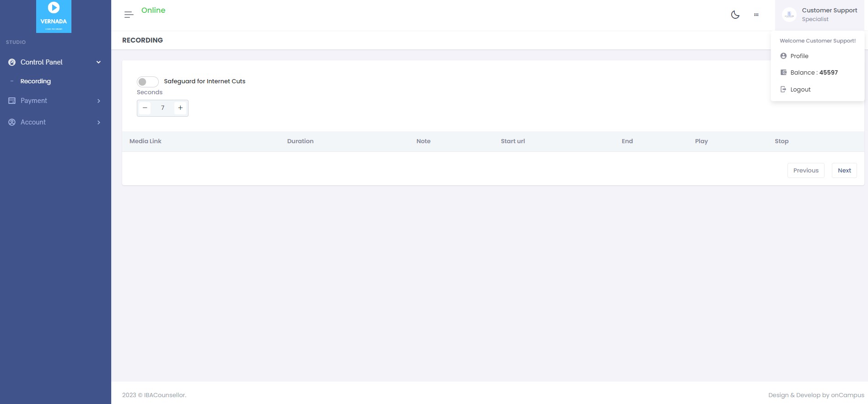Switch to dark mode moon icon
Screen dimensions: 868x404
pyautogui.click(x=735, y=15)
